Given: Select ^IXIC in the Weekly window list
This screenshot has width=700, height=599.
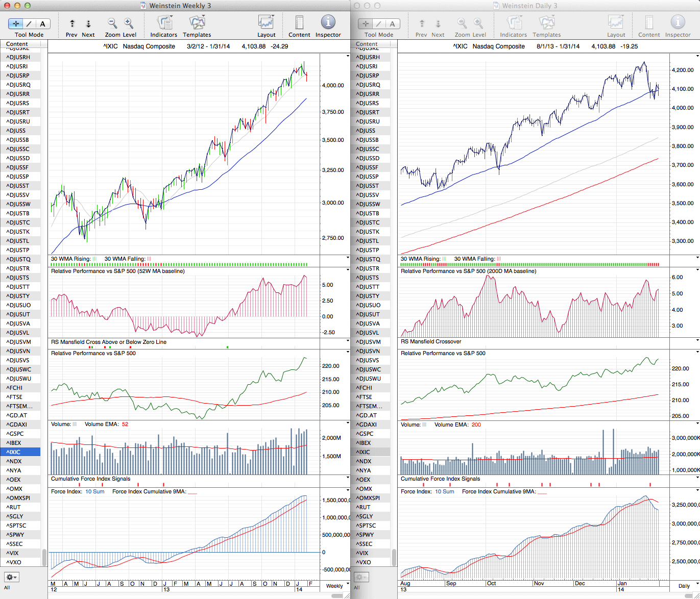Looking at the screenshot, I should (20, 452).
